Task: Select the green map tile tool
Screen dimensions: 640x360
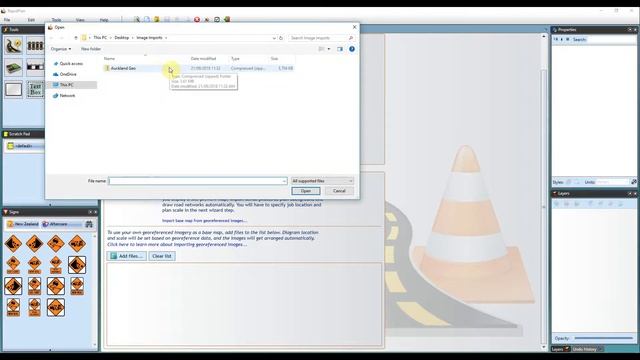Action: click(13, 67)
